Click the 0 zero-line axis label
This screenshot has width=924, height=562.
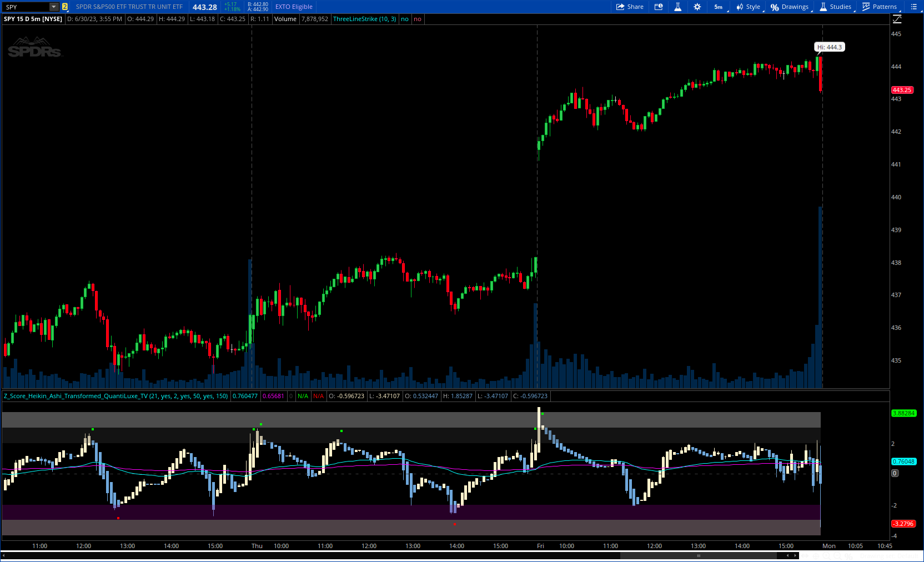pos(895,473)
